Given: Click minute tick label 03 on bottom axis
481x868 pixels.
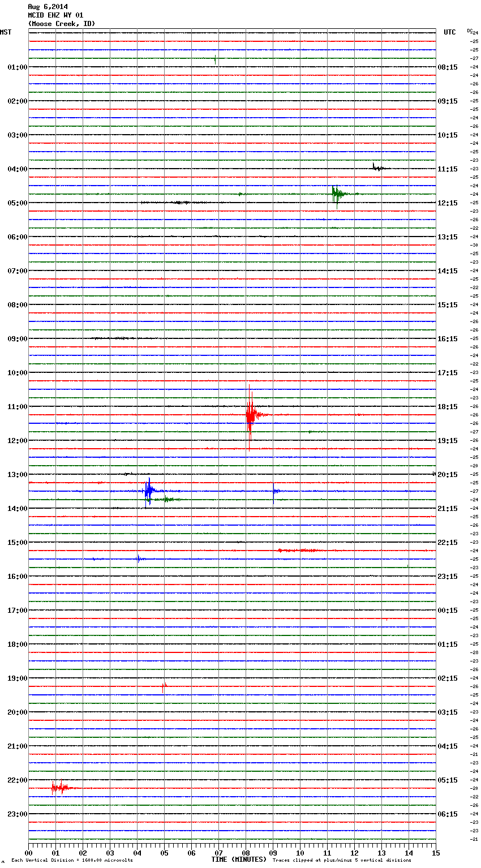Looking at the screenshot, I should pos(110,853).
